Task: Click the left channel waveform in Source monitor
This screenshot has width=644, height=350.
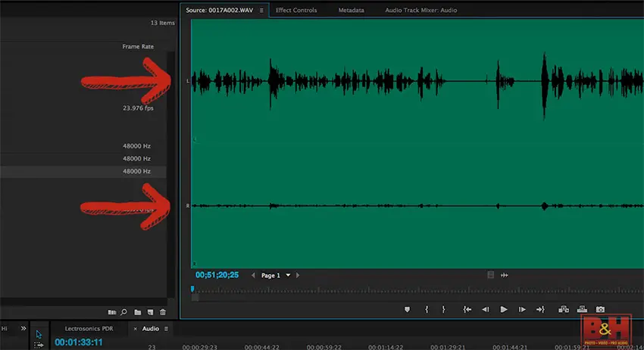Action: [417, 81]
